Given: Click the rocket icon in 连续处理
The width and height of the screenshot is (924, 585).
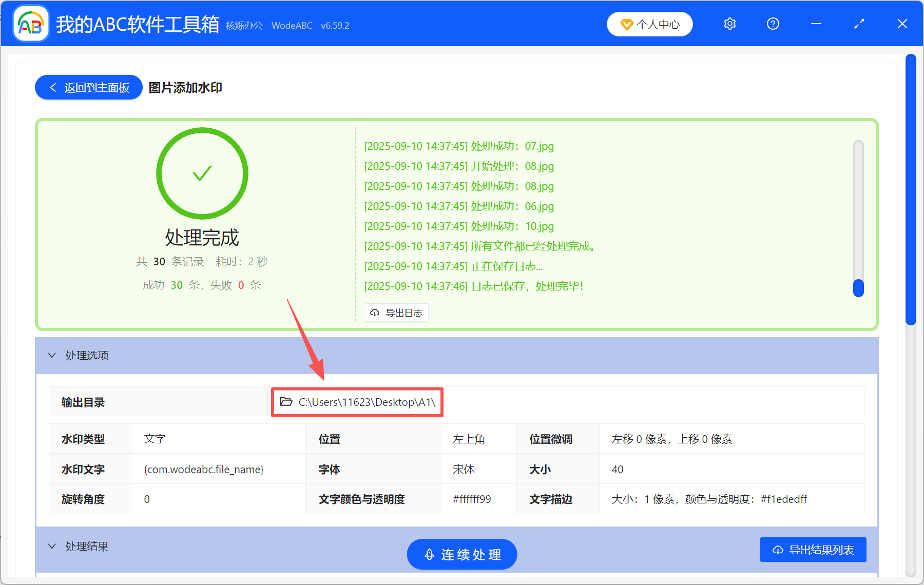Looking at the screenshot, I should point(430,554).
